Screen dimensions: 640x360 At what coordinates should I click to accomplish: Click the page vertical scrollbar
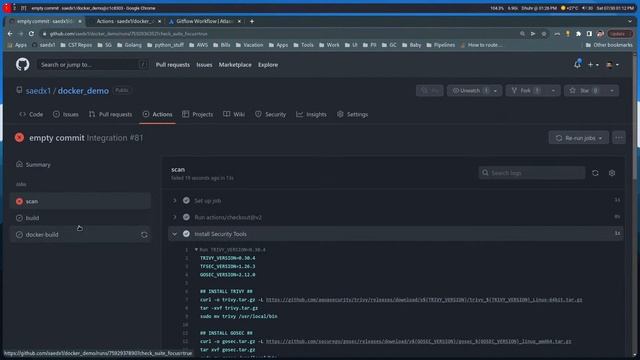click(635, 118)
